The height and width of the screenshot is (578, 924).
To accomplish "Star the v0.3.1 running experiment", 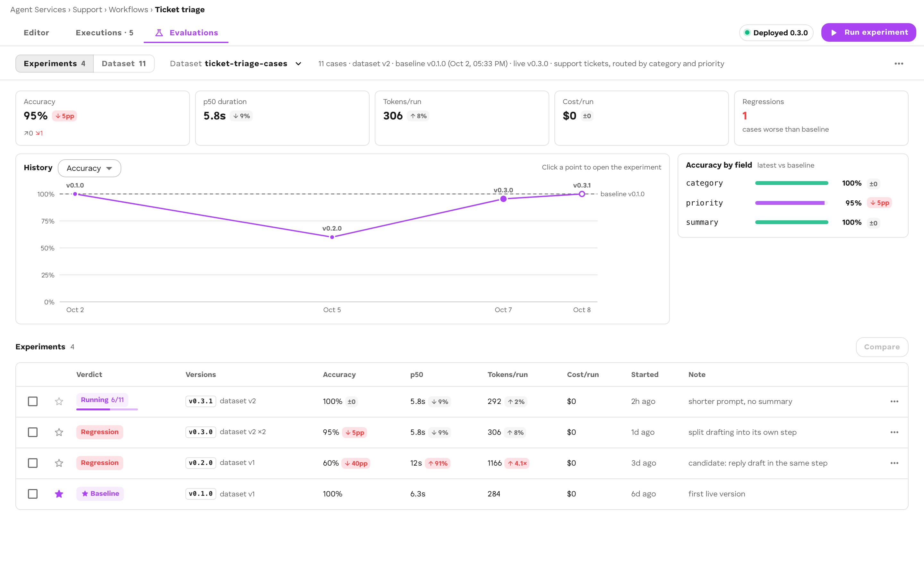I will [59, 401].
